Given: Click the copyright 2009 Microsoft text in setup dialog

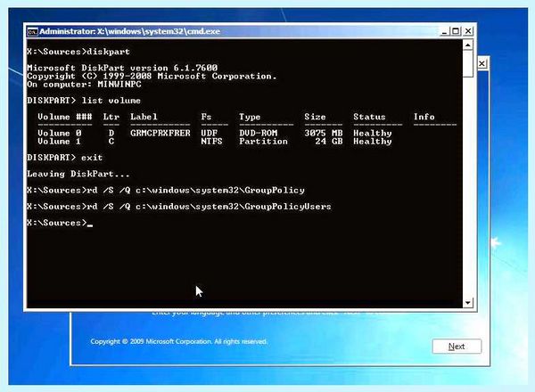Looking at the screenshot, I should pyautogui.click(x=179, y=341).
